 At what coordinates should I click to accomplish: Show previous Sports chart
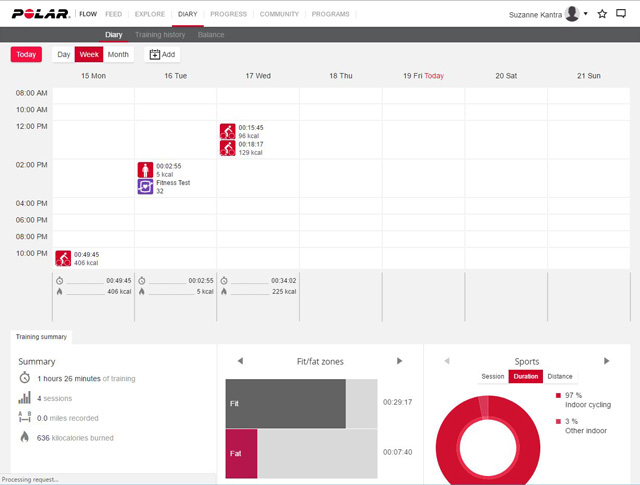coord(447,361)
